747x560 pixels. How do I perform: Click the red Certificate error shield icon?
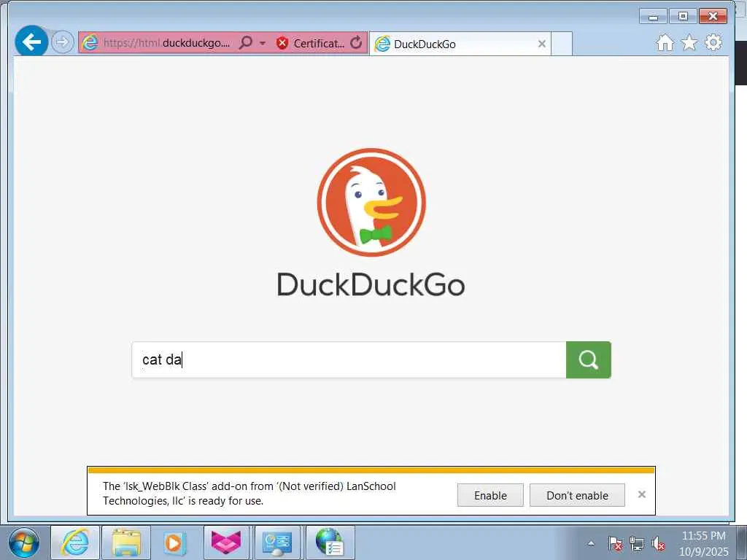282,43
